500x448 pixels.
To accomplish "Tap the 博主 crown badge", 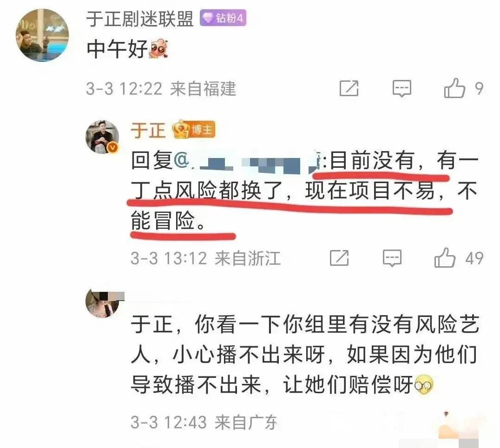I will pos(194,130).
